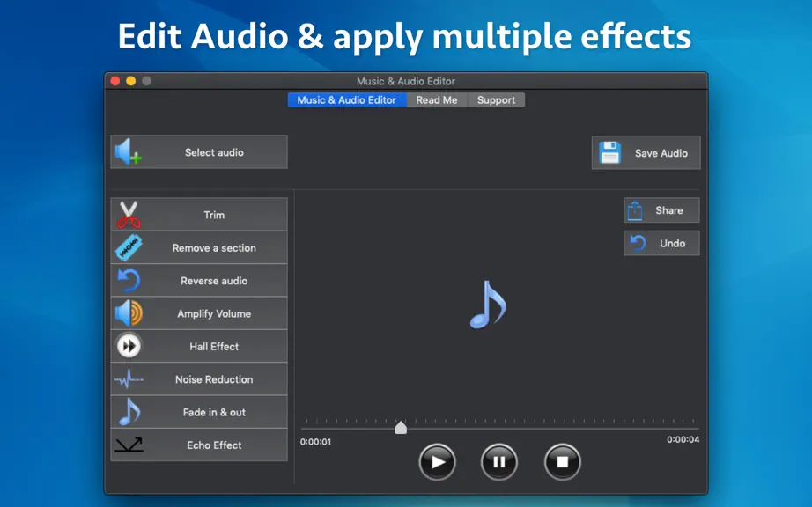
Task: Click the speaker-plus icon for Select audio
Action: point(128,151)
